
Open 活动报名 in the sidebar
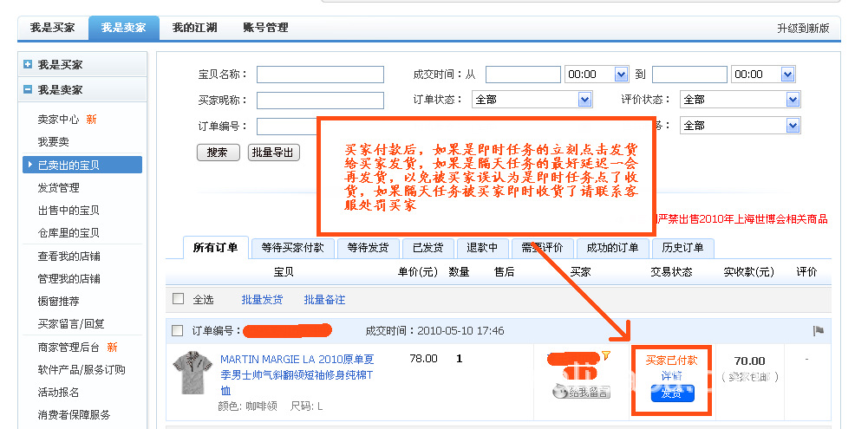tap(58, 393)
